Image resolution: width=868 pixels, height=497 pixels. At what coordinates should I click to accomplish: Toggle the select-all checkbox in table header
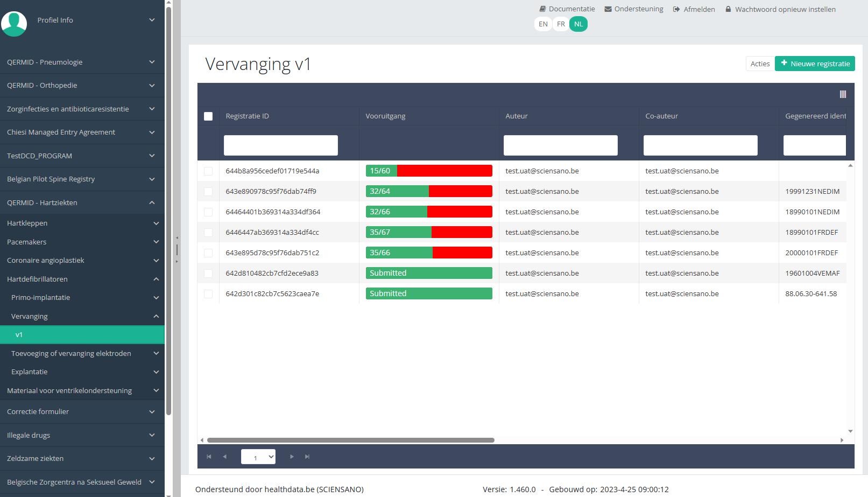(208, 116)
